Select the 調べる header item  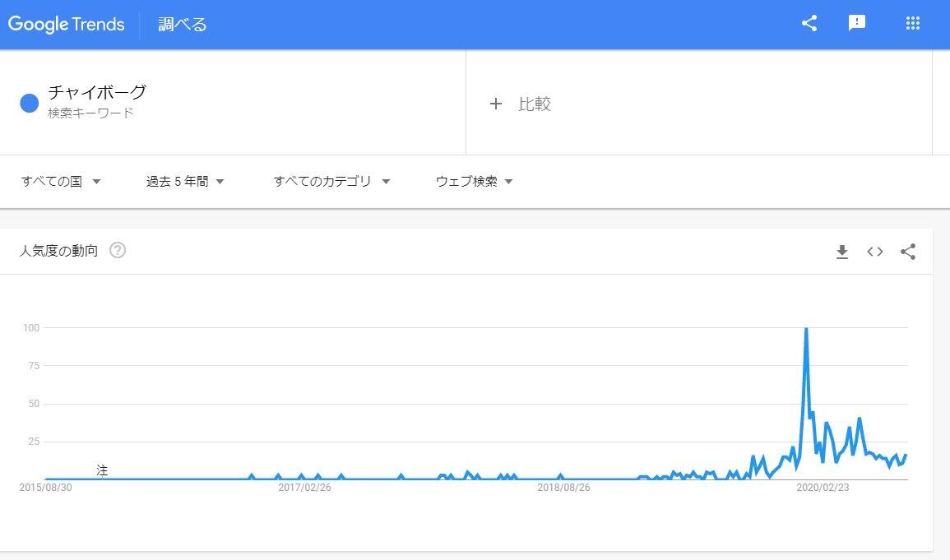pos(183,24)
